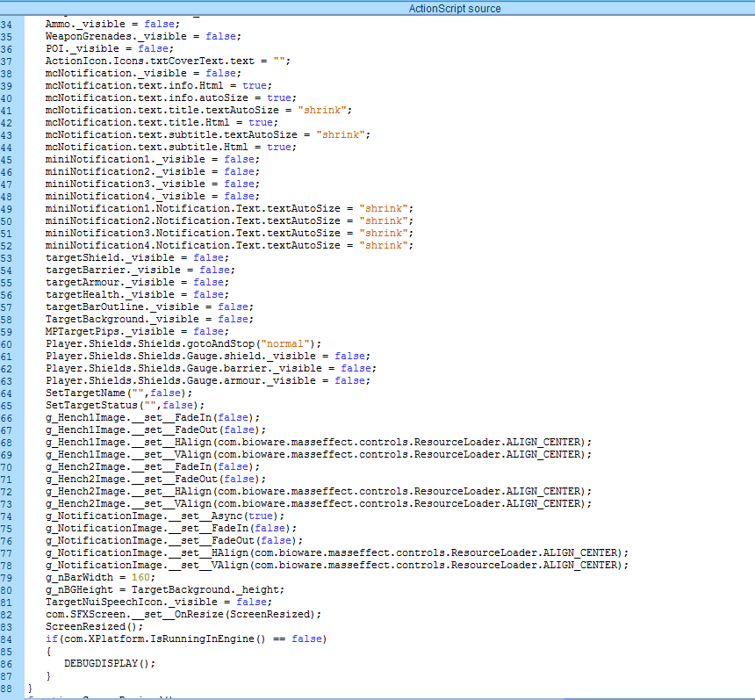Click the 'if' keyword on line 84

pyautogui.click(x=51, y=639)
